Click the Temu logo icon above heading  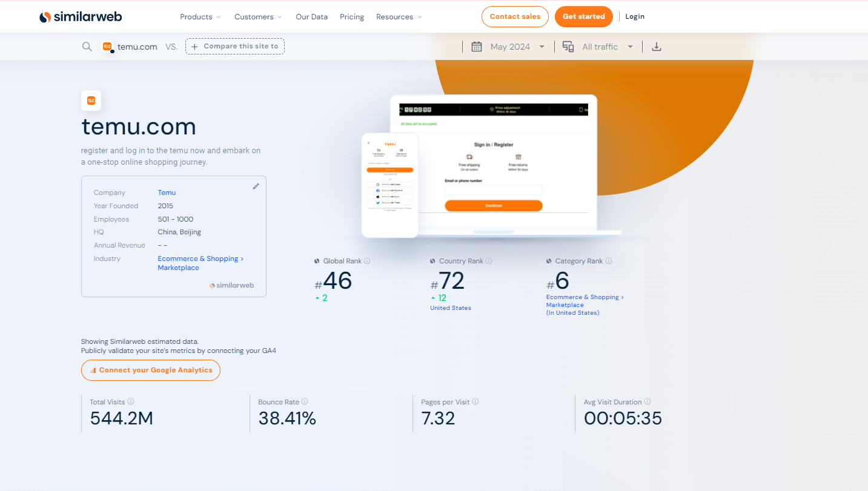point(91,101)
